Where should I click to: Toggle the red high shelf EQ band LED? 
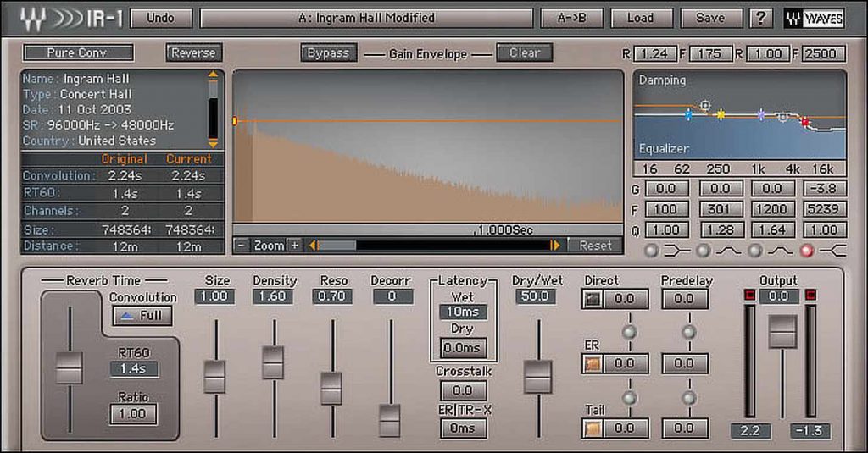click(x=807, y=251)
